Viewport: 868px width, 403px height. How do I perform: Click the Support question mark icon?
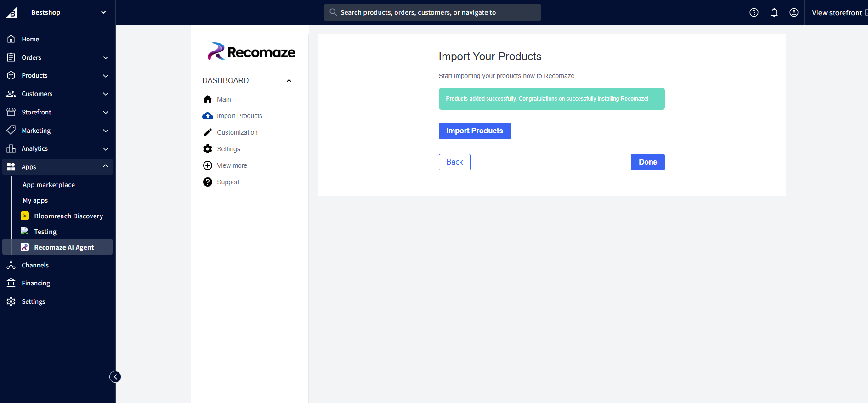coord(208,182)
